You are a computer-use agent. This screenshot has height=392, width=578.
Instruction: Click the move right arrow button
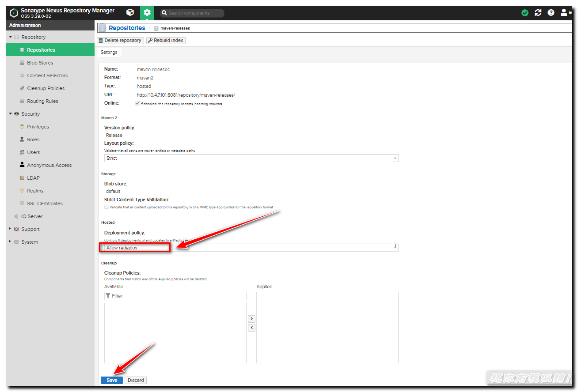tap(251, 319)
